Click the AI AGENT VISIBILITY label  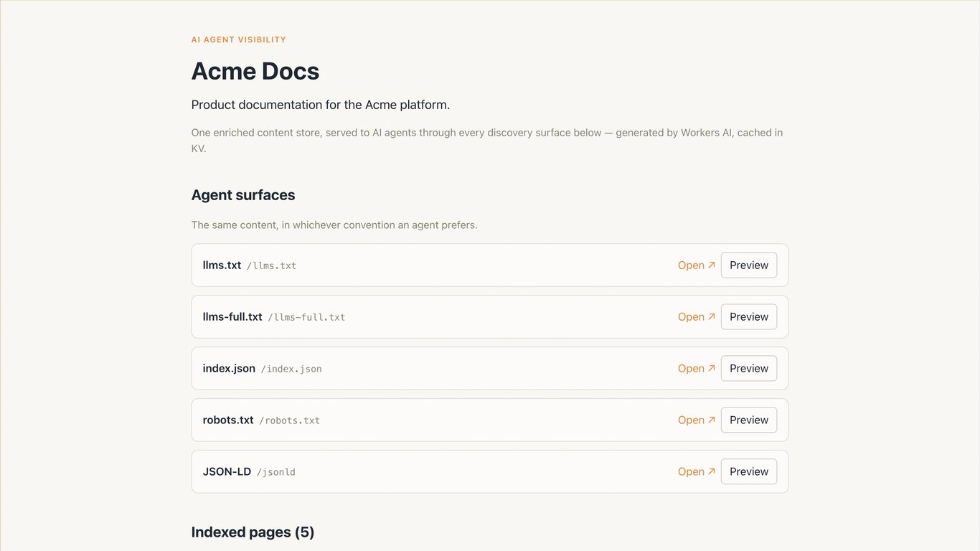[239, 40]
